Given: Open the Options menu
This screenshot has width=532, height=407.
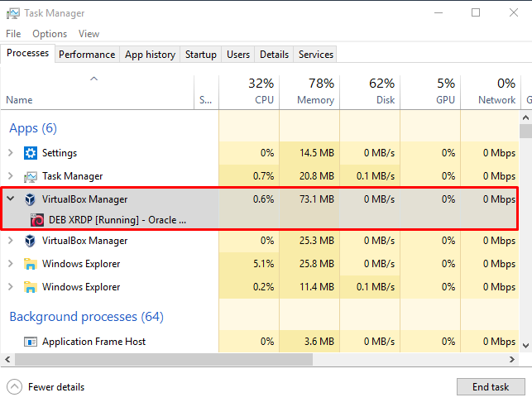Looking at the screenshot, I should click(50, 34).
